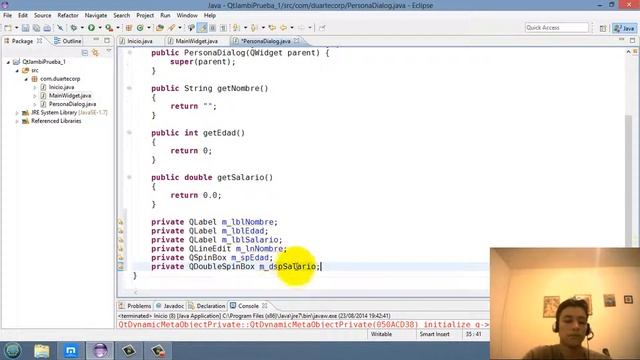Click the Debug bug toolbar icon
The height and width of the screenshot is (360, 640).
tap(73, 28)
